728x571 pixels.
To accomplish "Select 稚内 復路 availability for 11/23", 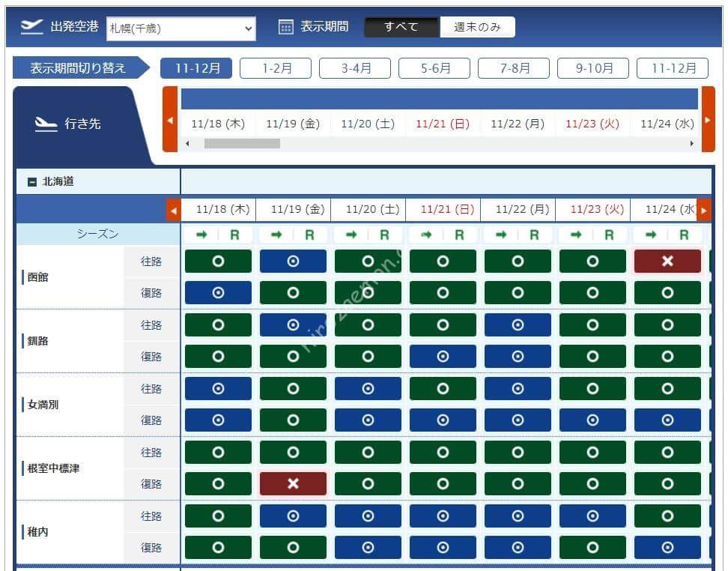I will click(x=592, y=547).
